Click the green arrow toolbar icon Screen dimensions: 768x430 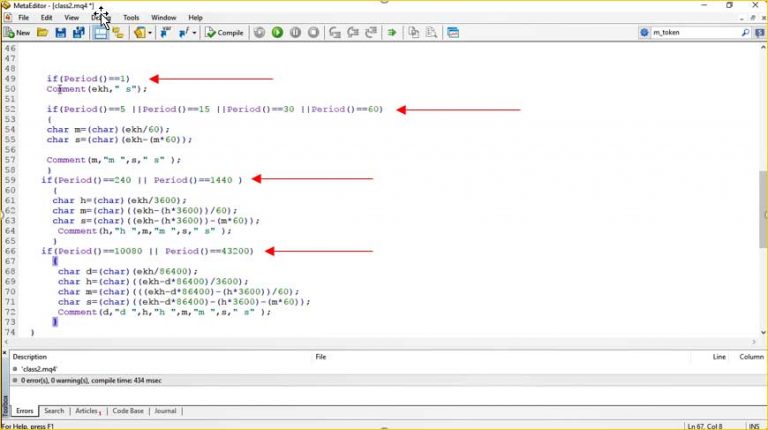pos(392,33)
